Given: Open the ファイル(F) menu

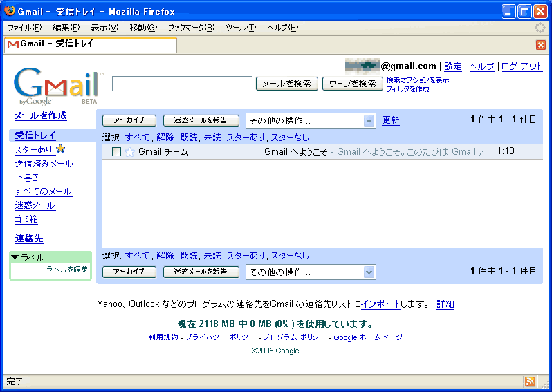Looking at the screenshot, I should click(x=25, y=28).
